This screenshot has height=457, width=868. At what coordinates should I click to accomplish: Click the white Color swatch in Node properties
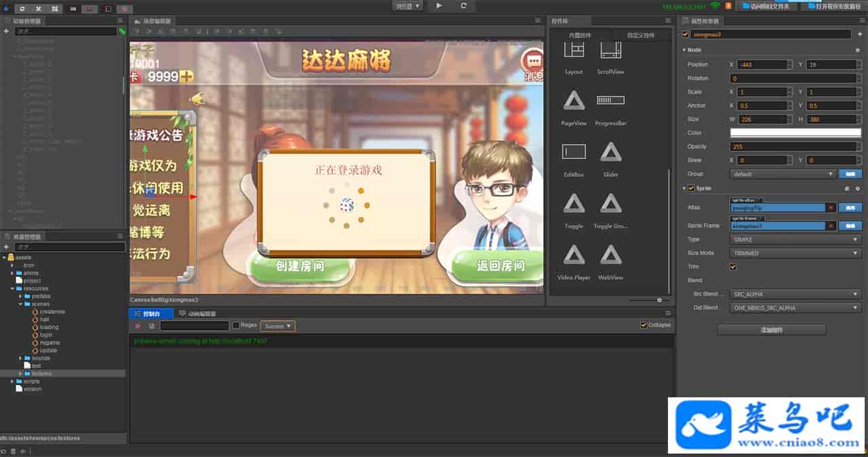point(795,133)
